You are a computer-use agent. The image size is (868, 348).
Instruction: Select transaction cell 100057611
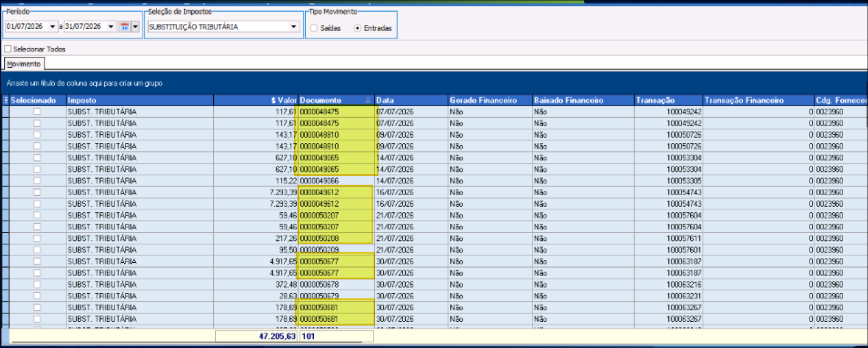pos(668,238)
